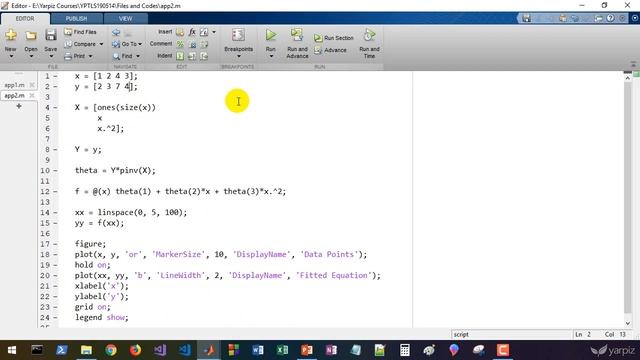Click the vertical scrollbar thumb

coord(628,198)
